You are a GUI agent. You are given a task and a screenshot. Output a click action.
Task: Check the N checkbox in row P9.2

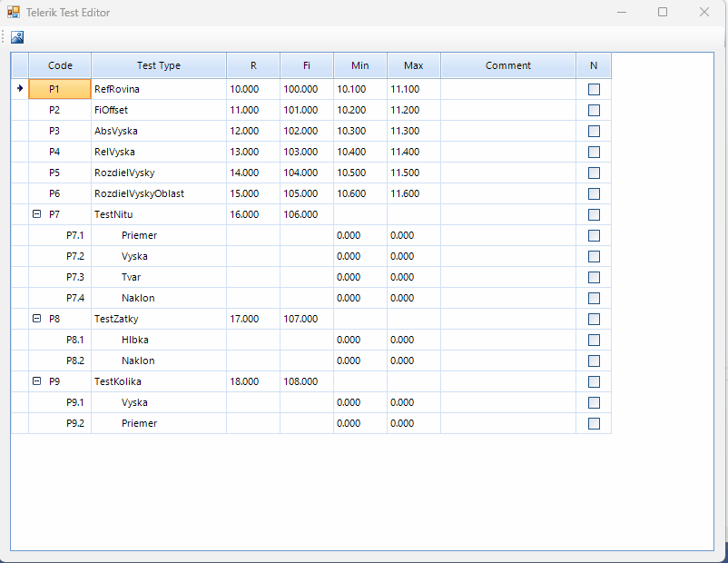point(594,424)
